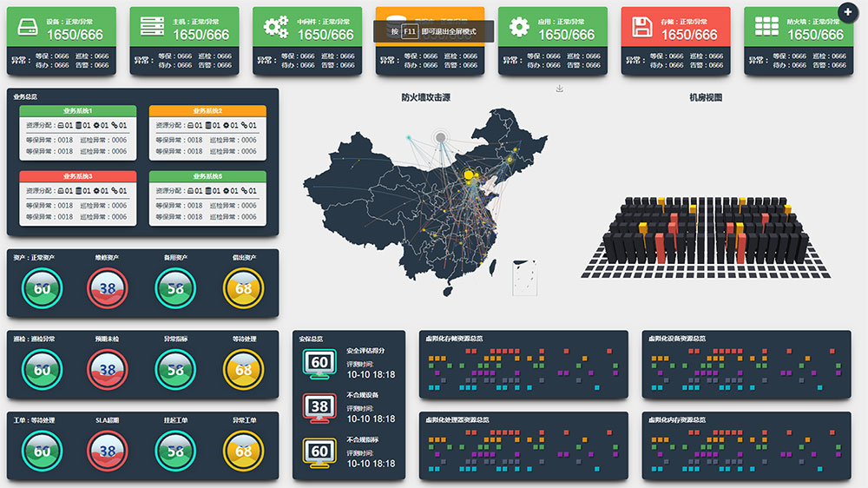The height and width of the screenshot is (488, 868).
Task: Click the yellow 不合规指标 monitor icon
Action: click(x=319, y=452)
